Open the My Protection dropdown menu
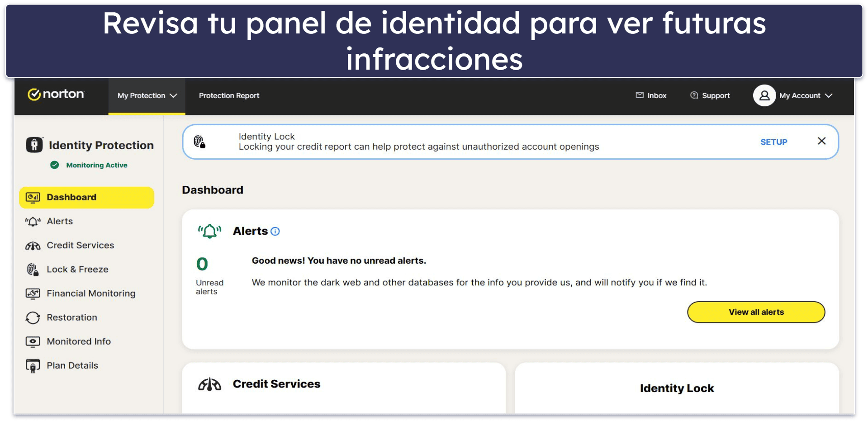The image size is (868, 421). pyautogui.click(x=147, y=96)
